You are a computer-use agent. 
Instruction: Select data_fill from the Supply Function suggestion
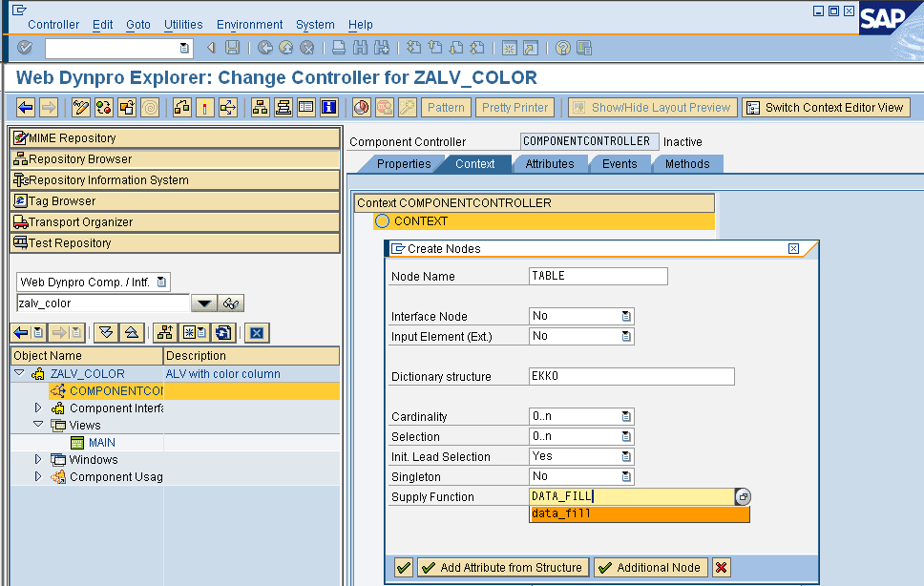(558, 513)
